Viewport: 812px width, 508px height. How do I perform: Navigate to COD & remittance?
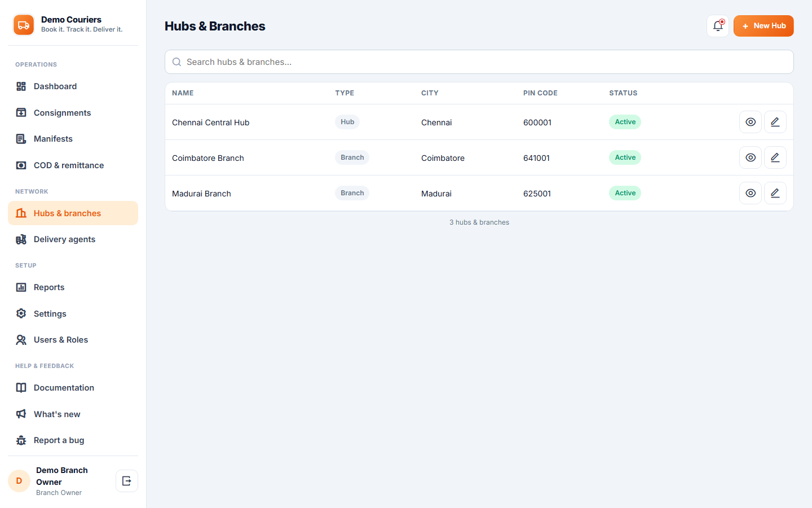(73, 165)
